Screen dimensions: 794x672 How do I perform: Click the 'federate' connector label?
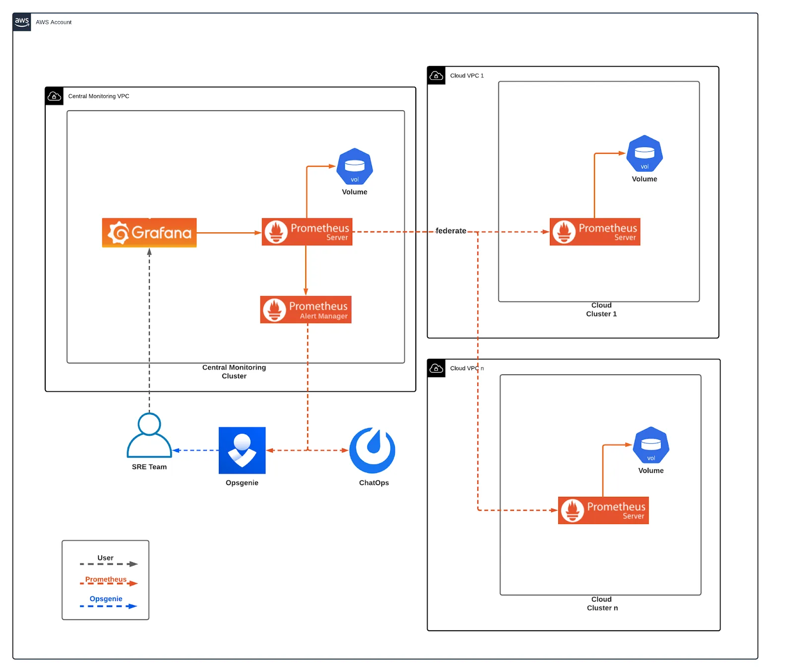[451, 231]
